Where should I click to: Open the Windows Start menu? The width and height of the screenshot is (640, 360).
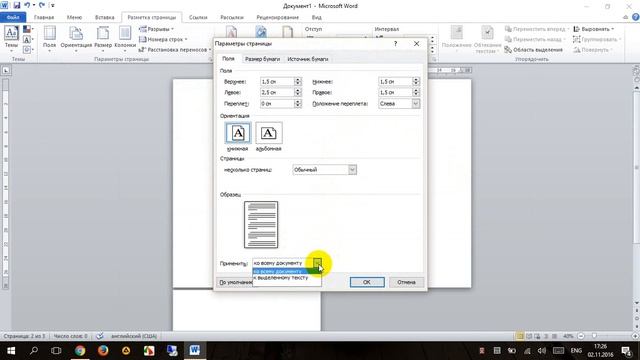click(11, 351)
